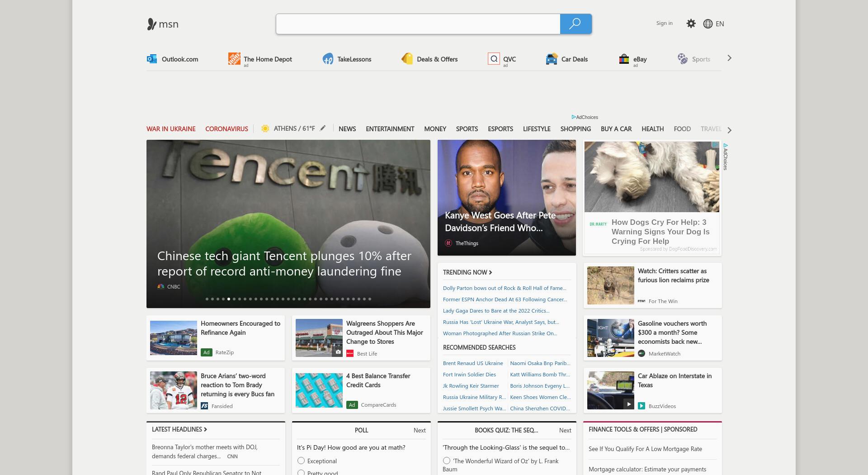
Task: Select the Exceptional poll option
Action: coord(301,461)
